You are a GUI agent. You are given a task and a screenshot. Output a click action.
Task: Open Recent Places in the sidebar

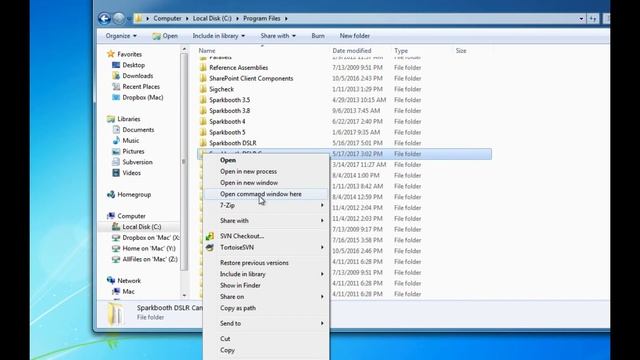pyautogui.click(x=141, y=87)
